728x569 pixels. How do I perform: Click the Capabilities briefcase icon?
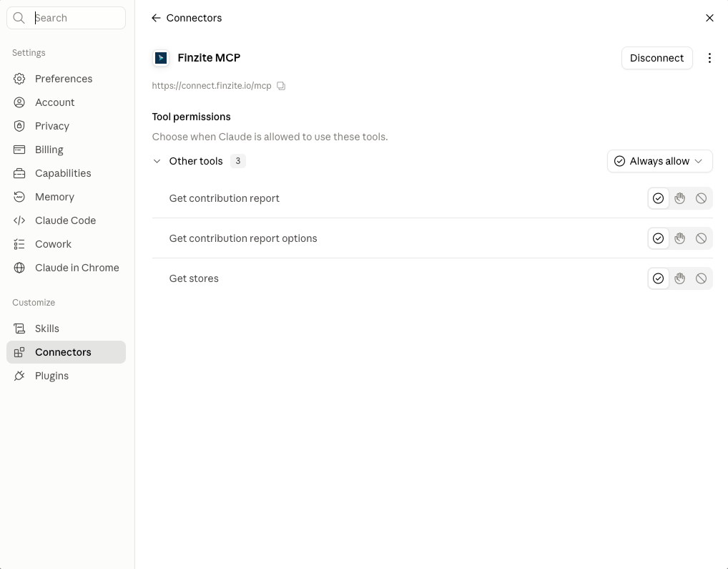click(19, 173)
